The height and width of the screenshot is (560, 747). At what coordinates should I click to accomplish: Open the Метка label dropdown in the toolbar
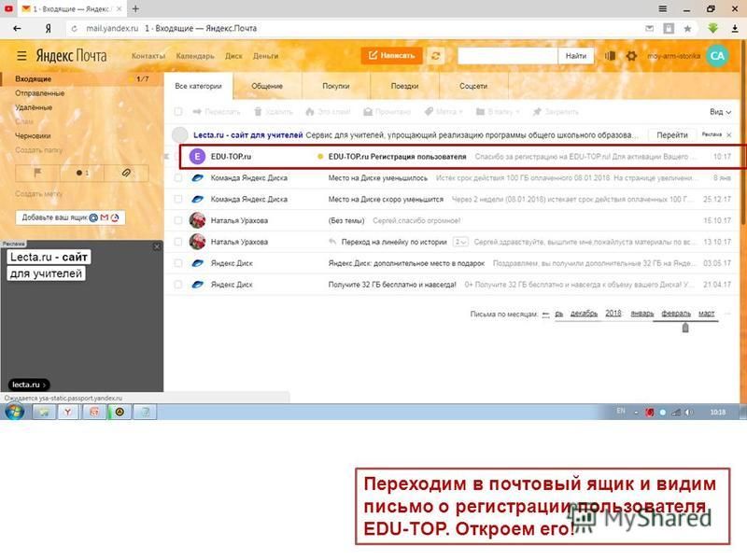[x=443, y=111]
